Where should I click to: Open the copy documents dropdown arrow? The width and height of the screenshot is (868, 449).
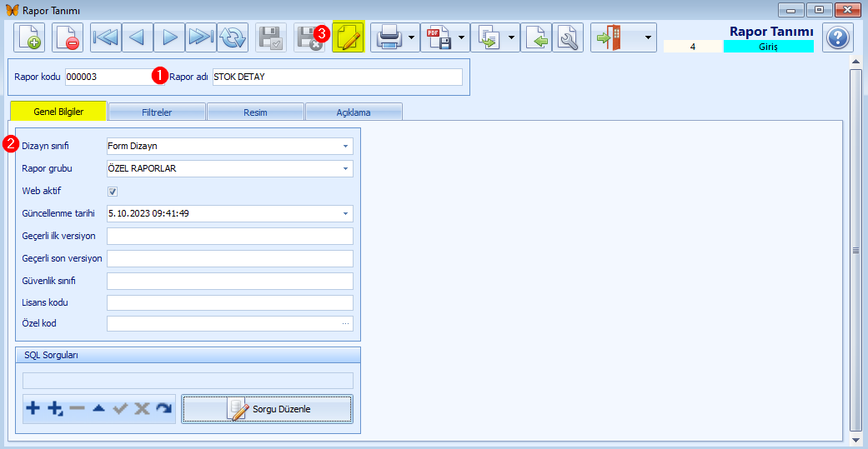click(511, 37)
